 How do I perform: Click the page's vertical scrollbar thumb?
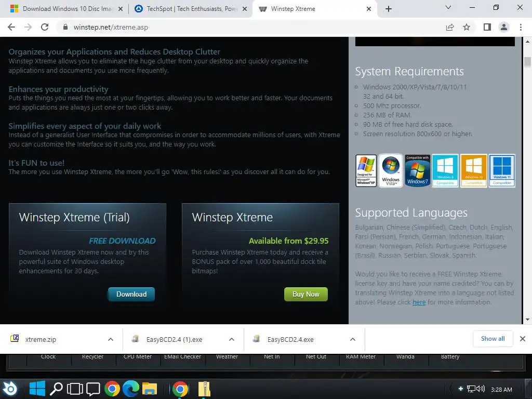tap(527, 63)
